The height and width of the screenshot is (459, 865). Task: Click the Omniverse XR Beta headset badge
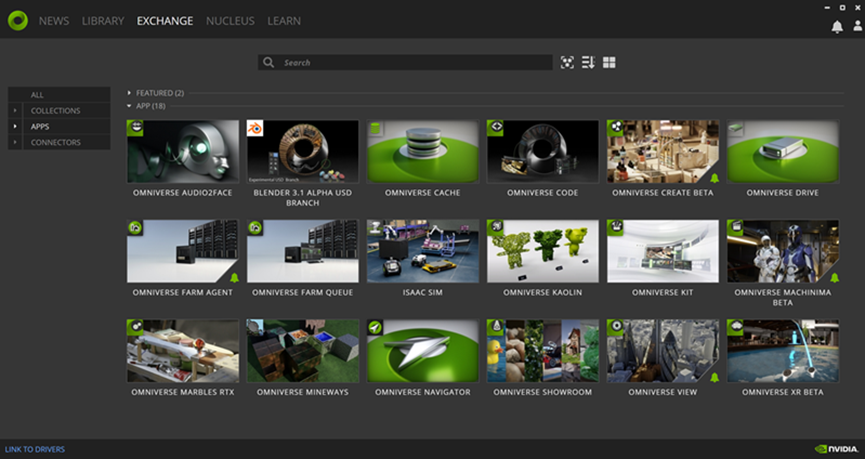pos(735,328)
